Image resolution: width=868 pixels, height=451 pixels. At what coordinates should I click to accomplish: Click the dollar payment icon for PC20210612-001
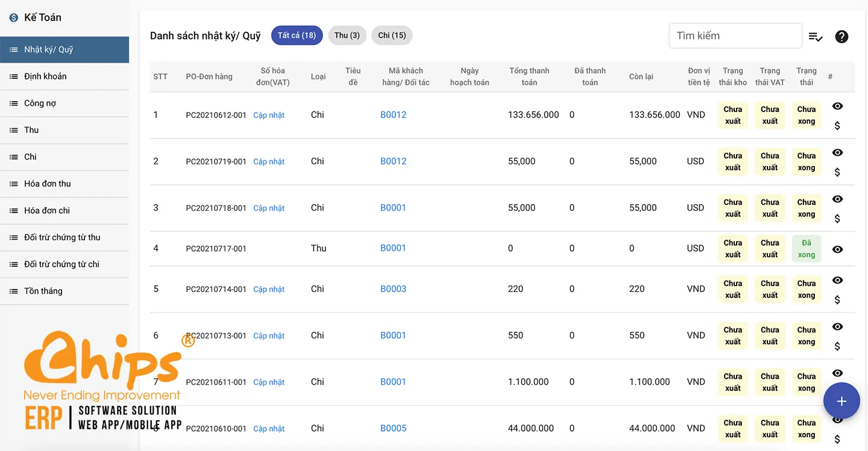pos(837,126)
